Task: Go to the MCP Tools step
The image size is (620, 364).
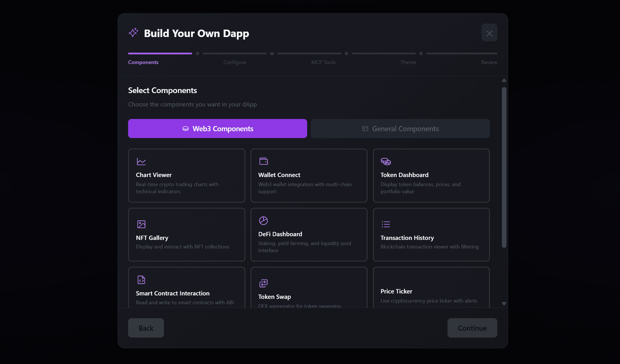Action: (x=323, y=62)
